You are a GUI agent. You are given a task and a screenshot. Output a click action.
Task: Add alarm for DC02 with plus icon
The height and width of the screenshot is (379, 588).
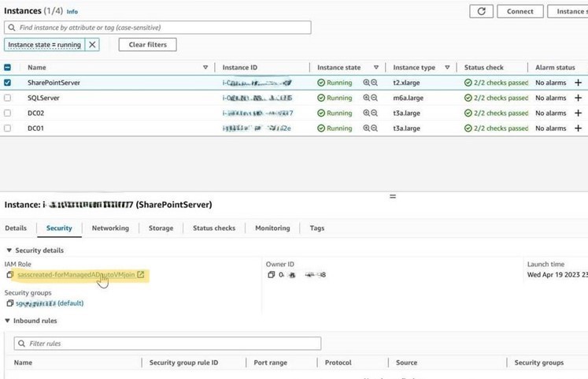578,113
